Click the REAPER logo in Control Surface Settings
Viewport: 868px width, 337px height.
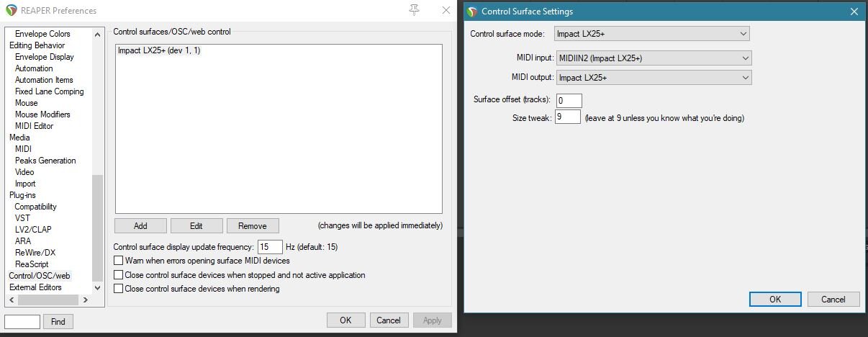coord(473,12)
